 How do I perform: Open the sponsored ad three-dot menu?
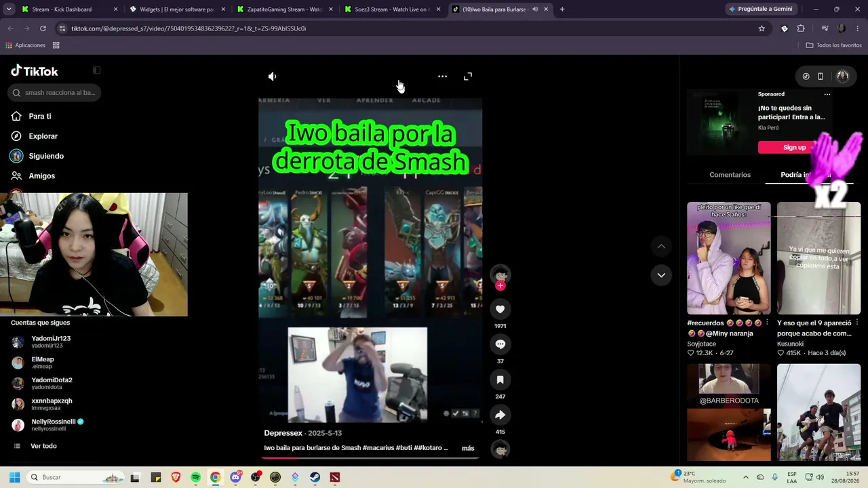tap(827, 94)
